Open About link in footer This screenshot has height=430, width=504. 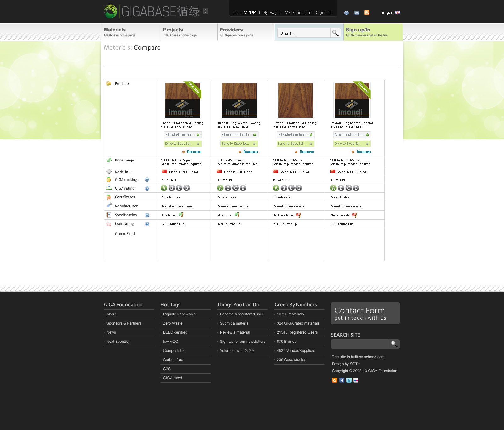pos(111,314)
